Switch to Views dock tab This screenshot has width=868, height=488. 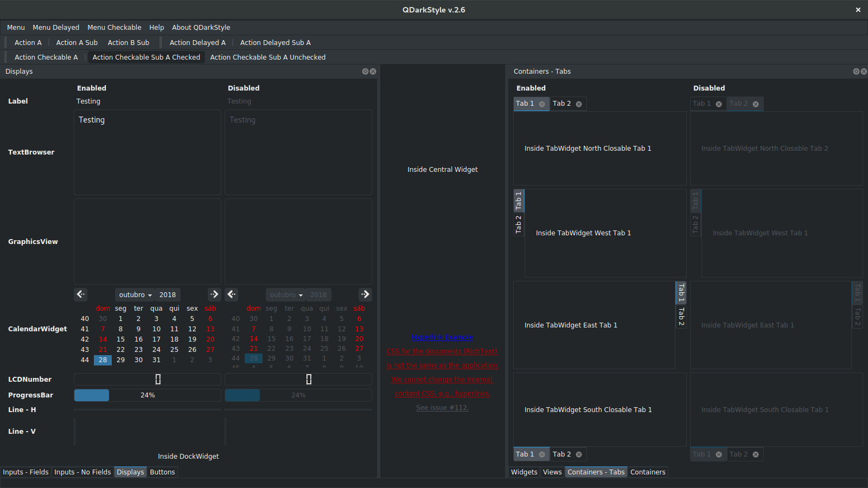click(x=552, y=472)
